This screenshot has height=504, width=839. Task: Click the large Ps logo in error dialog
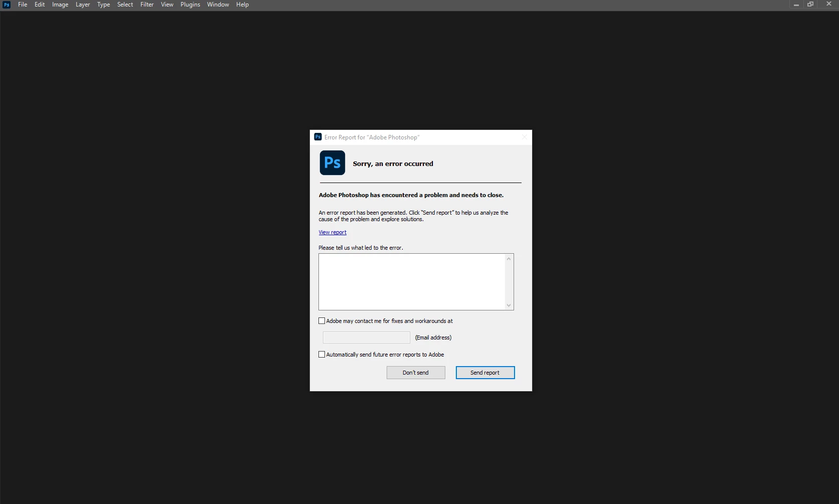coord(332,163)
